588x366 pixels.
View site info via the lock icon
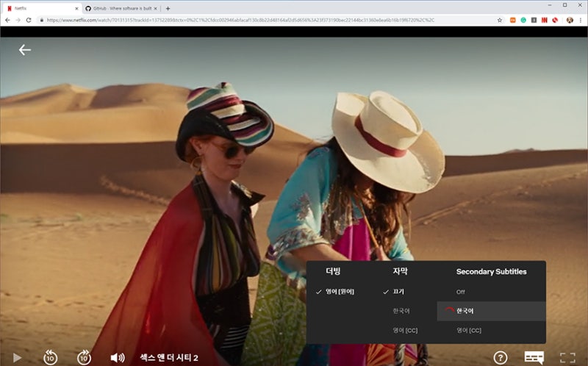pyautogui.click(x=42, y=20)
